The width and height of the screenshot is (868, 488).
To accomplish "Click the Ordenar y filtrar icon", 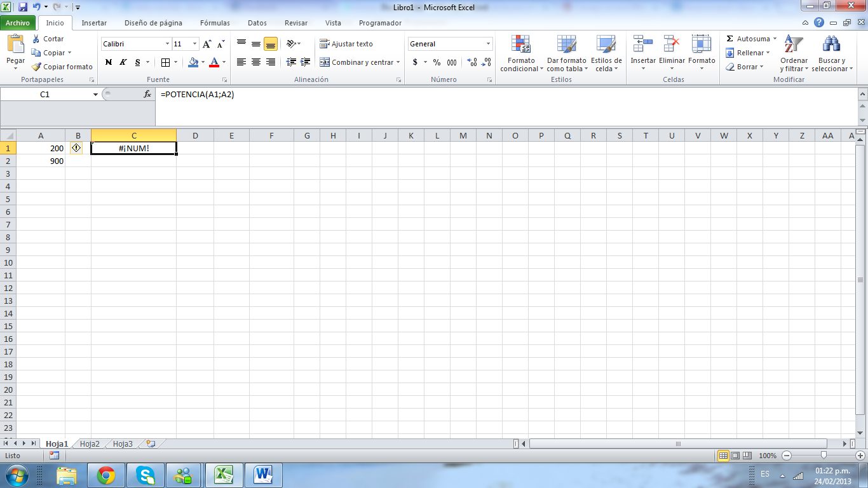I will coord(793,46).
